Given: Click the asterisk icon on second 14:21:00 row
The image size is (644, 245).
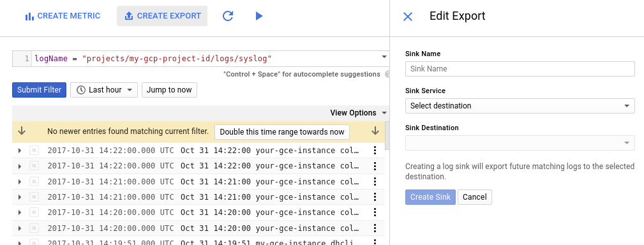Looking at the screenshot, I should tap(34, 197).
